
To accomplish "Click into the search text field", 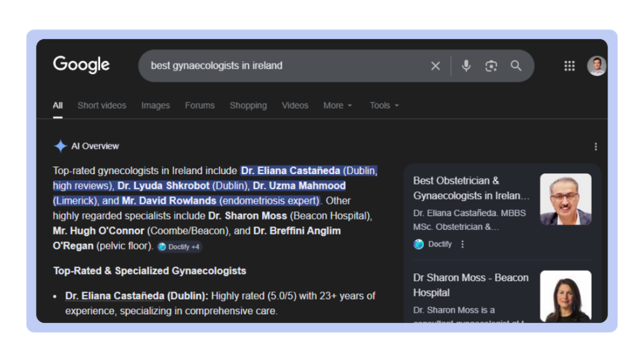I will [283, 66].
